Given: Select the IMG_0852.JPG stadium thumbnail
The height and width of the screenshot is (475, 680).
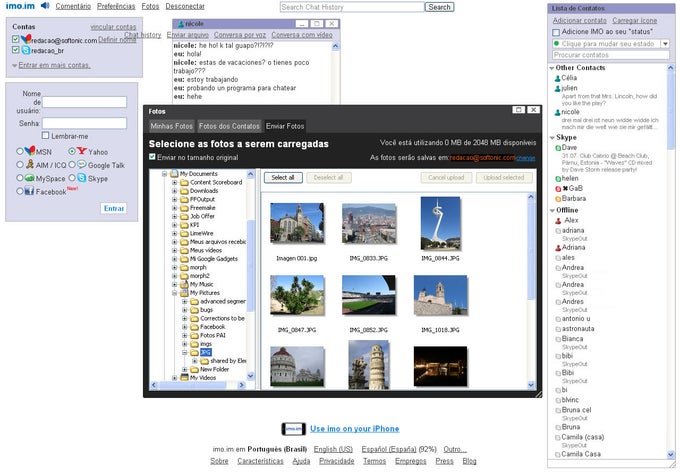Looking at the screenshot, I should [369, 295].
